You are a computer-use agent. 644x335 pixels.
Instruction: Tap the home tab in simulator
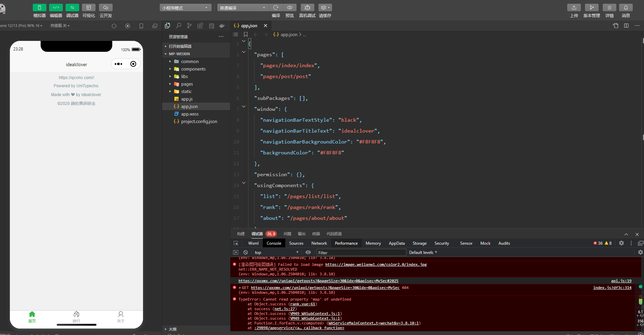(32, 317)
